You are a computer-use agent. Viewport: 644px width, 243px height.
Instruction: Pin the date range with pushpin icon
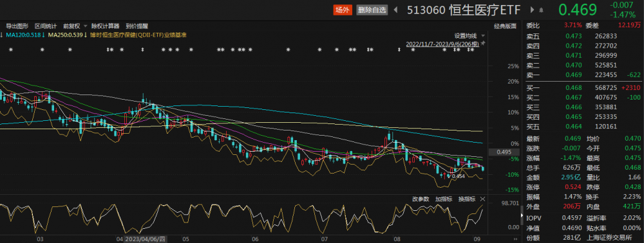coord(483,44)
